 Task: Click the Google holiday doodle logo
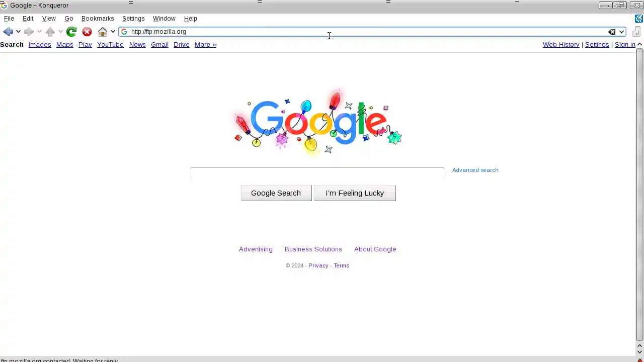[317, 122]
